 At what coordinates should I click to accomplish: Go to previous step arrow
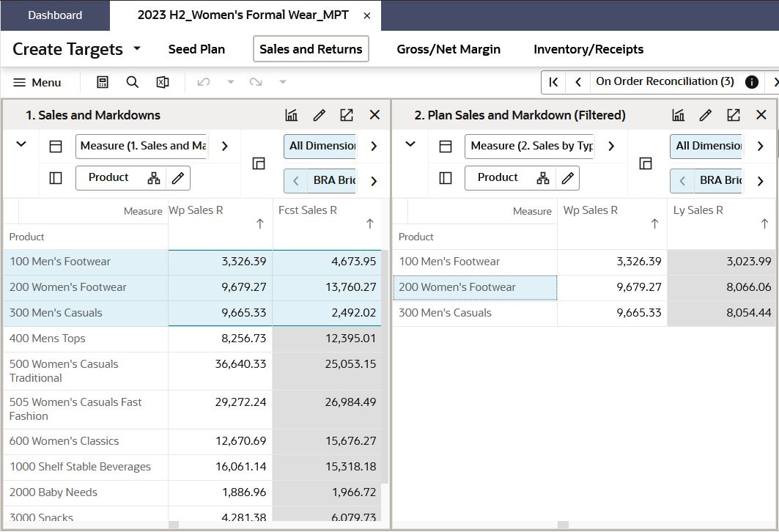point(577,82)
